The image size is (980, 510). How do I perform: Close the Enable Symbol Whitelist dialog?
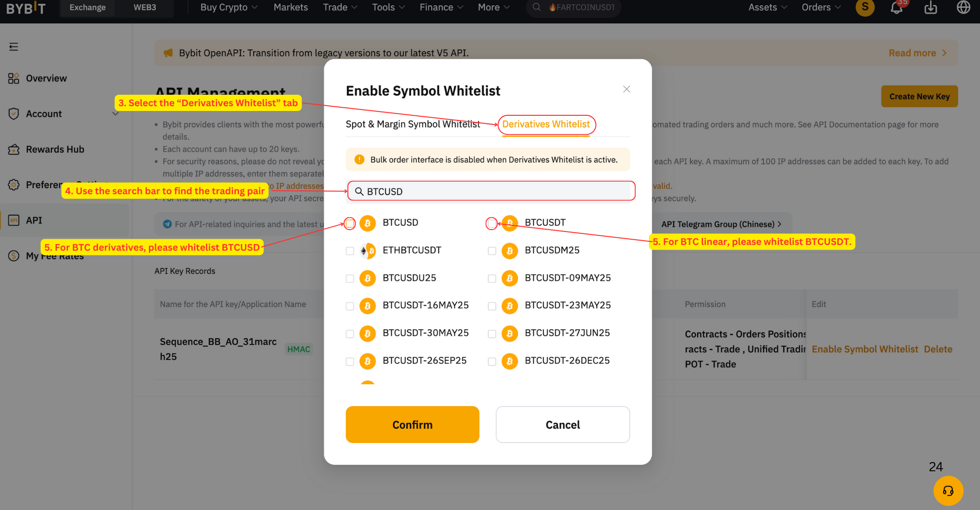(x=626, y=89)
